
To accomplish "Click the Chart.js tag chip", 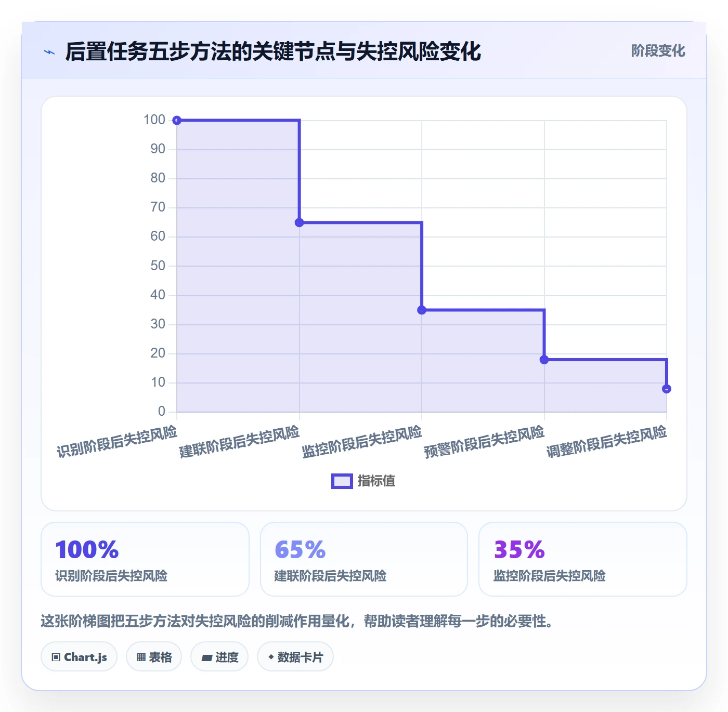I will click(79, 657).
